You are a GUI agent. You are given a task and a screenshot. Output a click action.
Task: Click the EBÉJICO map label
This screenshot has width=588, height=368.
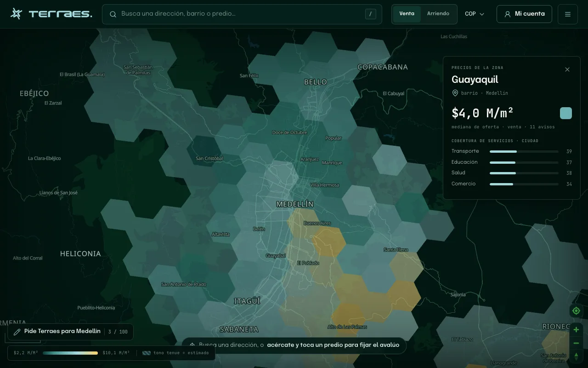[34, 93]
